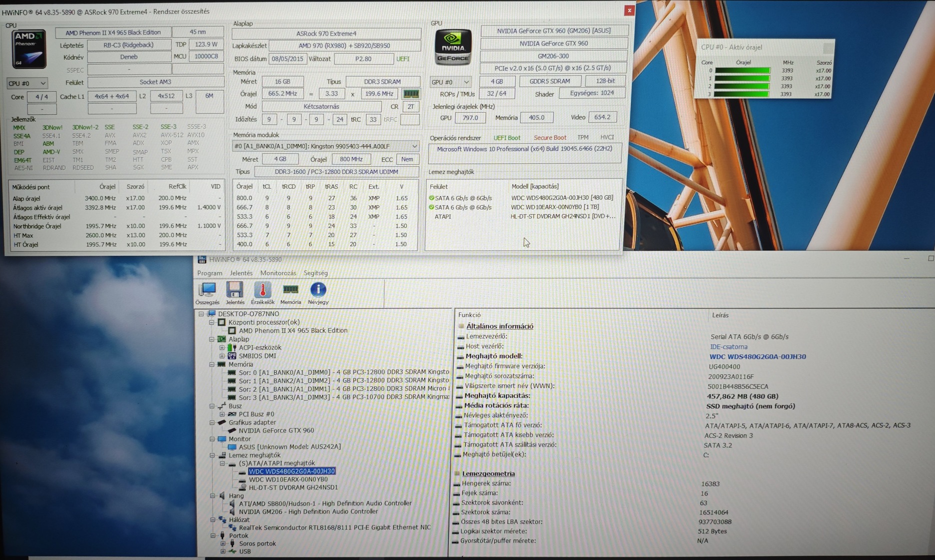Open the Segítség help menu

316,273
